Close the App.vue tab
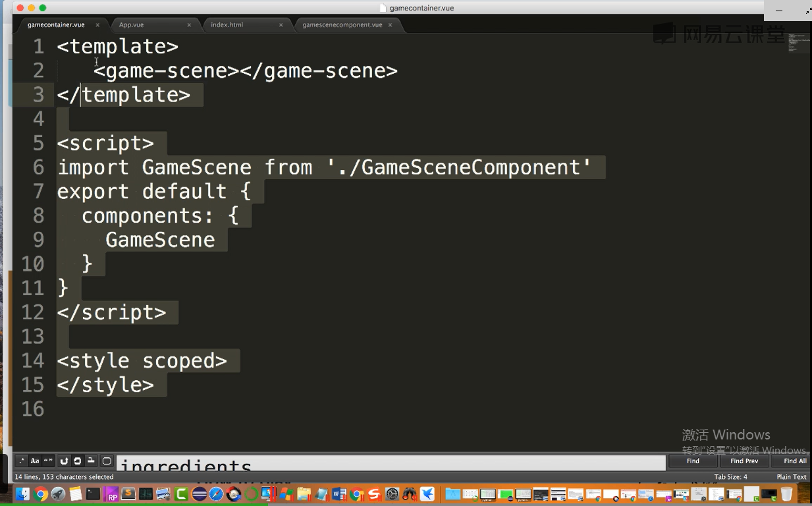Viewport: 812px width, 506px height. pyautogui.click(x=189, y=25)
